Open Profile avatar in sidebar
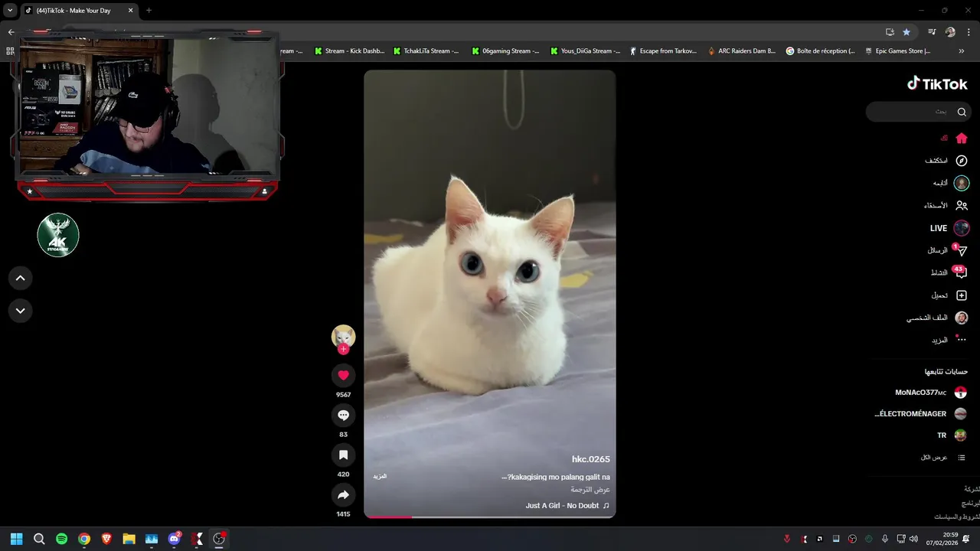 point(962,318)
